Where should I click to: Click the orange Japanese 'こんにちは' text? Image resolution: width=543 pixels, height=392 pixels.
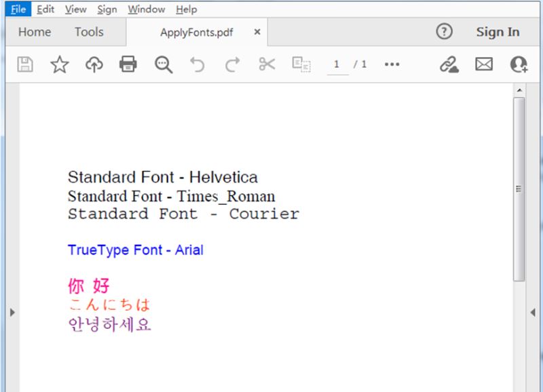pos(109,305)
